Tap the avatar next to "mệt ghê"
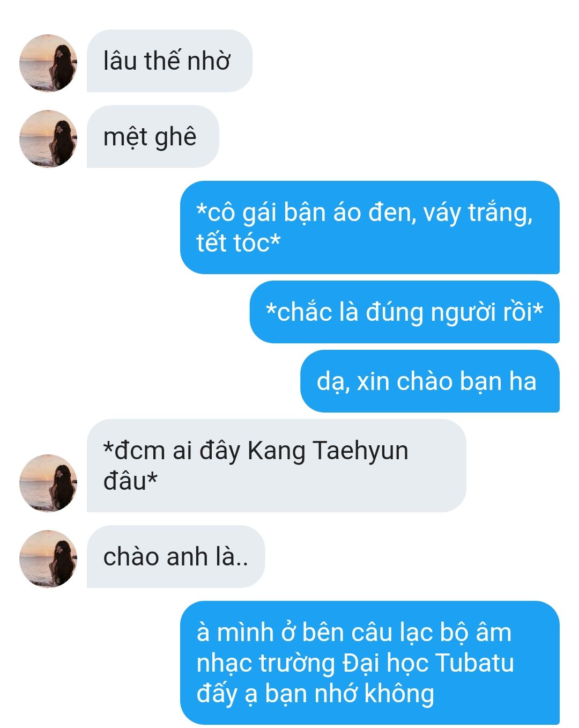This screenshot has width=579, height=728. click(48, 138)
